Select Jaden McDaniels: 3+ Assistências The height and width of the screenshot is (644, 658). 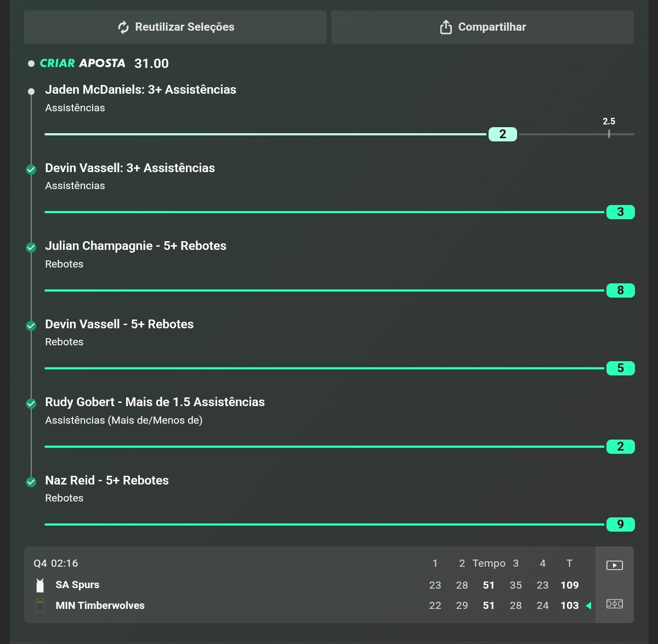140,90
